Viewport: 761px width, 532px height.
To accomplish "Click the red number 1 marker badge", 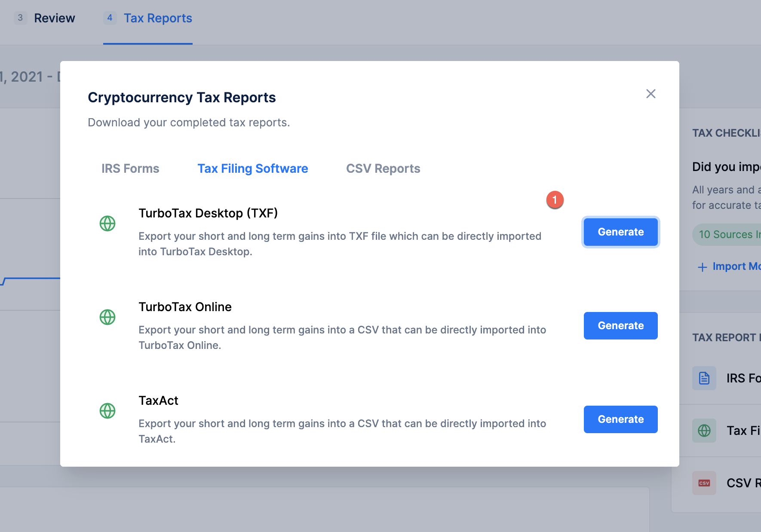I will [555, 200].
